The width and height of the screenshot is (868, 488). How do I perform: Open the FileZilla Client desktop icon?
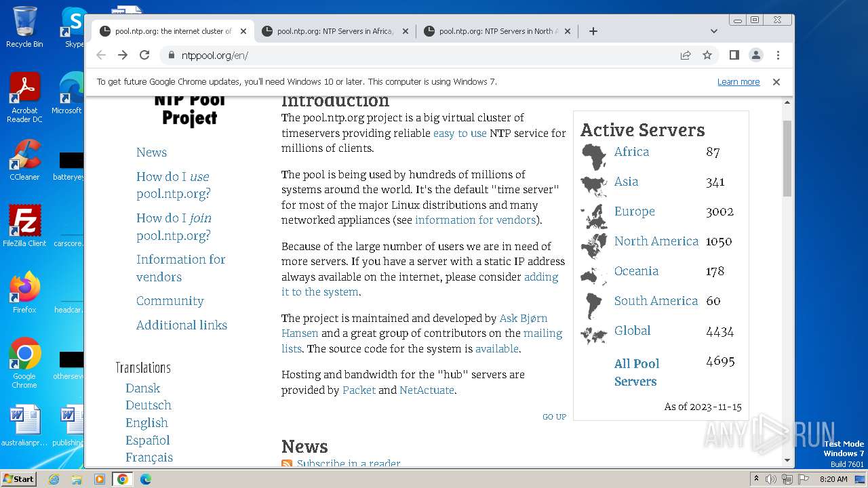tap(24, 226)
